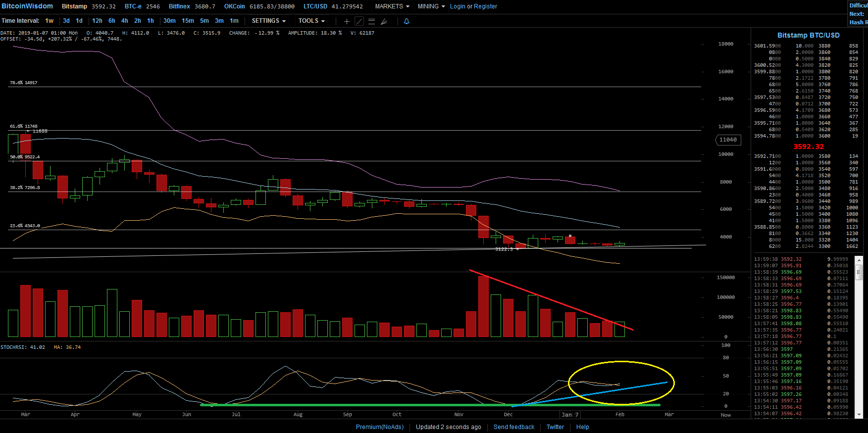Choose the 30m interval
The height and width of the screenshot is (433, 868).
169,21
